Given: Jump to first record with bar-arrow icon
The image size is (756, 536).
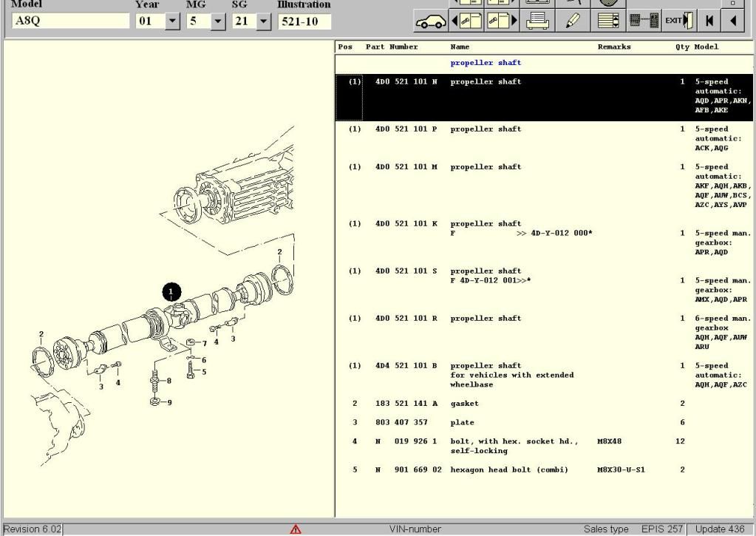Looking at the screenshot, I should click(x=709, y=21).
